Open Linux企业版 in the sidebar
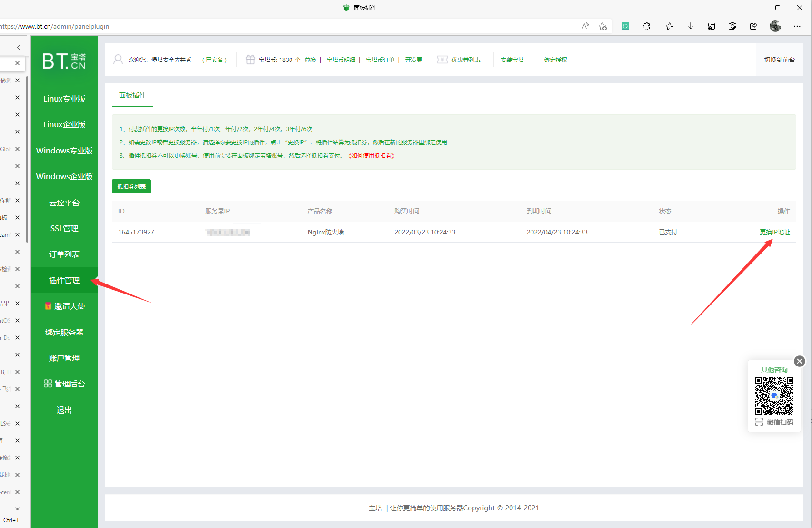Screen dimensions: 812x528 64,124
